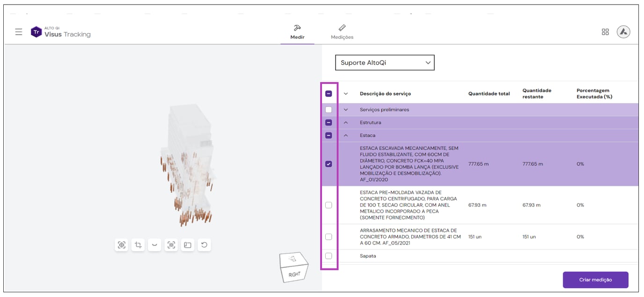The image size is (644, 297).
Task: Tick the Sapata row checkbox
Action: click(x=329, y=256)
